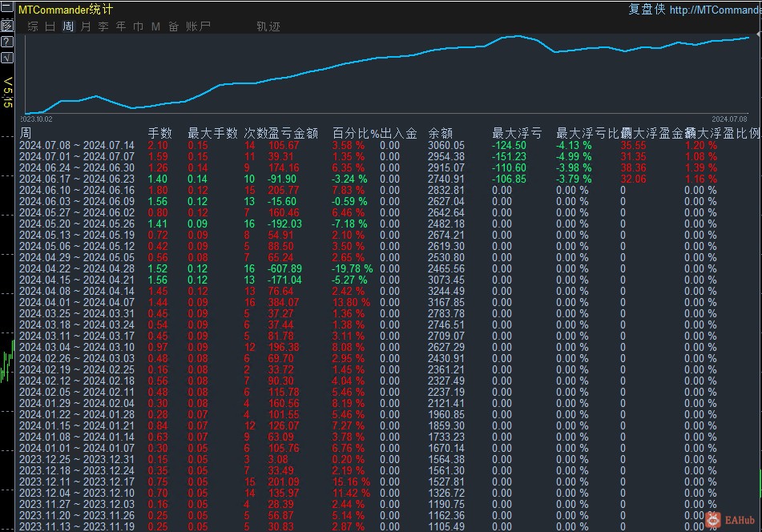Image resolution: width=762 pixels, height=532 pixels.
Task: Click the minimize panel icon at top-left
Action: click(x=7, y=9)
